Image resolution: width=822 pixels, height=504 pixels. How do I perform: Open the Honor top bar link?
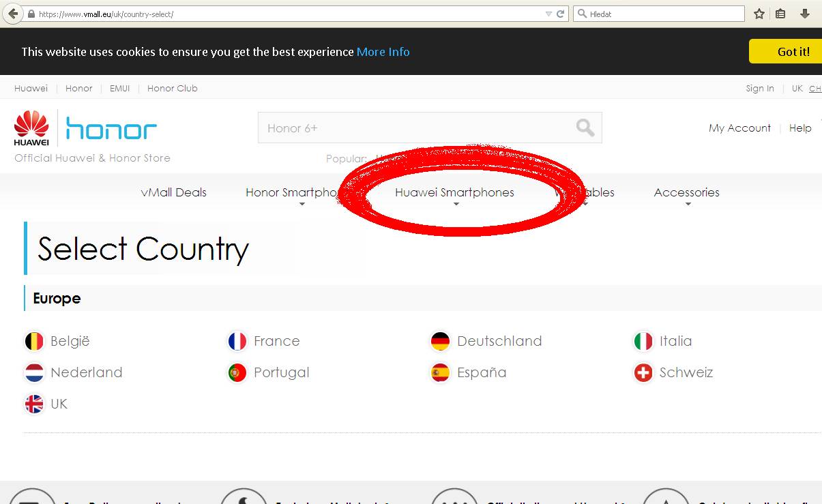click(x=79, y=88)
